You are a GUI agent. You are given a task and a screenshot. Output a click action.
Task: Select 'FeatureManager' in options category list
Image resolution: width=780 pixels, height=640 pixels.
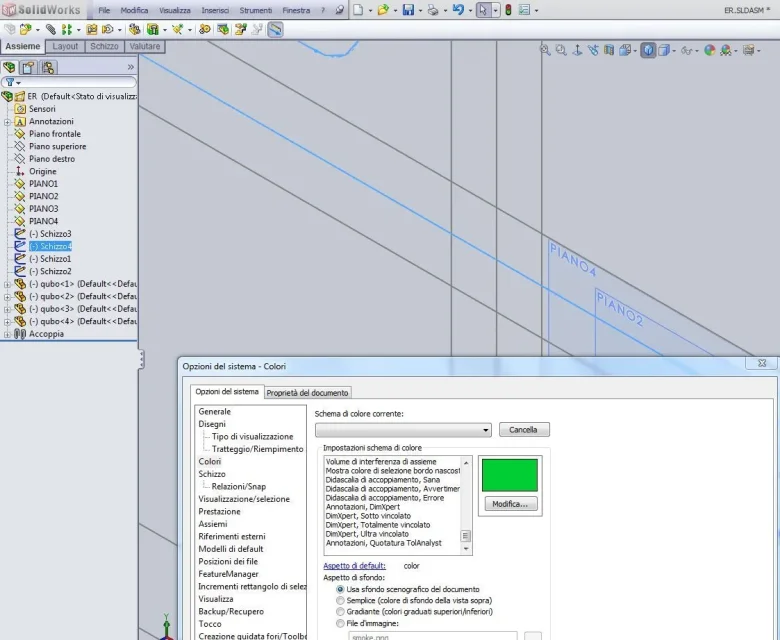click(228, 574)
